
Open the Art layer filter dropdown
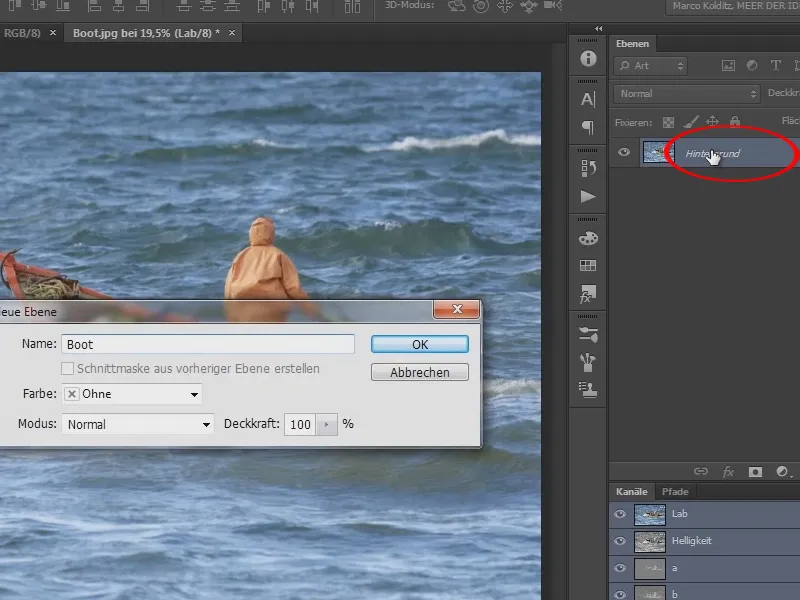[650, 66]
